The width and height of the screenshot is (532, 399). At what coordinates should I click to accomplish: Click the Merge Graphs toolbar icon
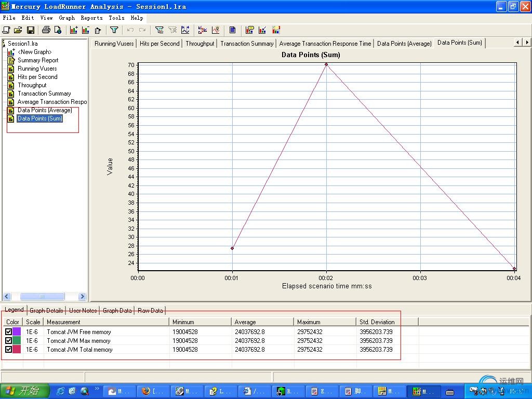point(203,30)
